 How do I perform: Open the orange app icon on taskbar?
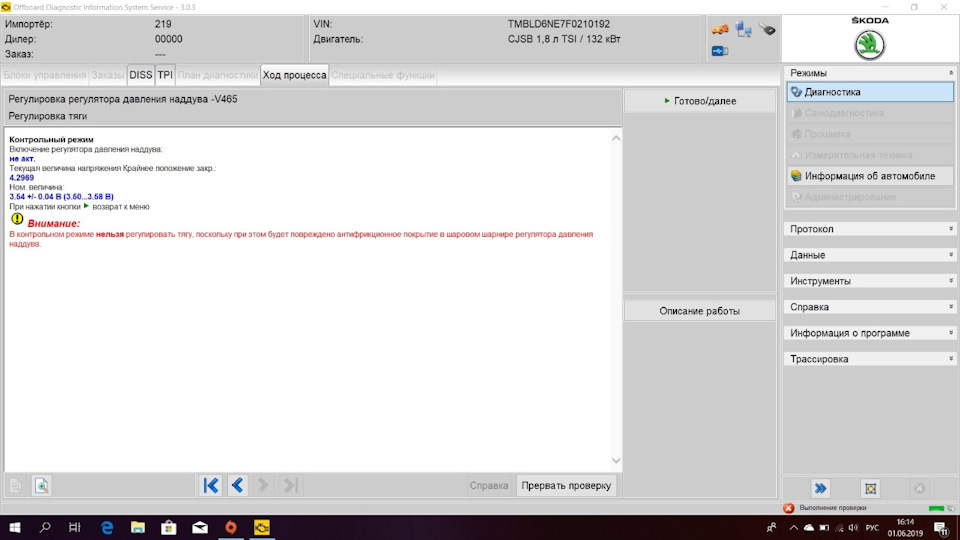pyautogui.click(x=231, y=527)
